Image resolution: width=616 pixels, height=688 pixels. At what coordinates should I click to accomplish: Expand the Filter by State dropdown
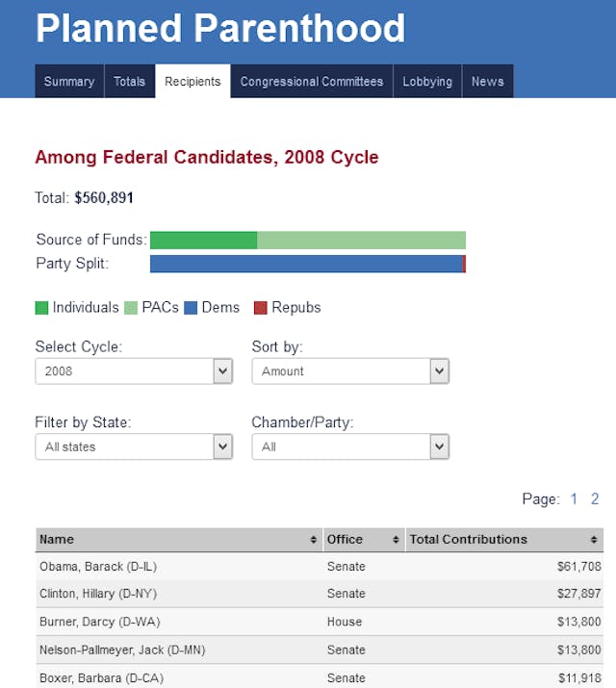[x=134, y=446]
